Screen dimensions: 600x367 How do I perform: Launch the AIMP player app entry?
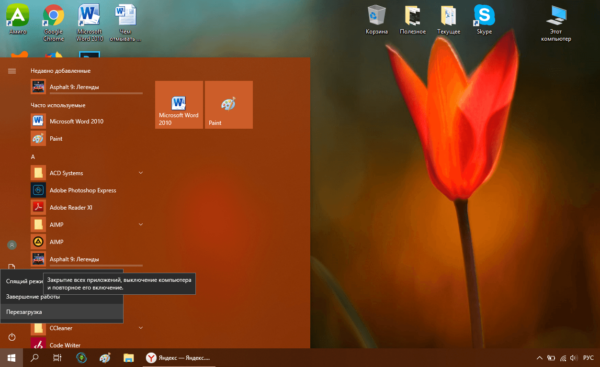point(86,242)
